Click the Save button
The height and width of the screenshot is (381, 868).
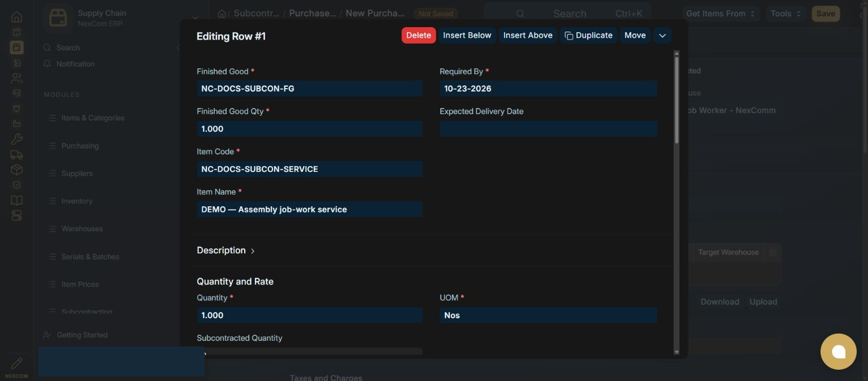tap(826, 14)
